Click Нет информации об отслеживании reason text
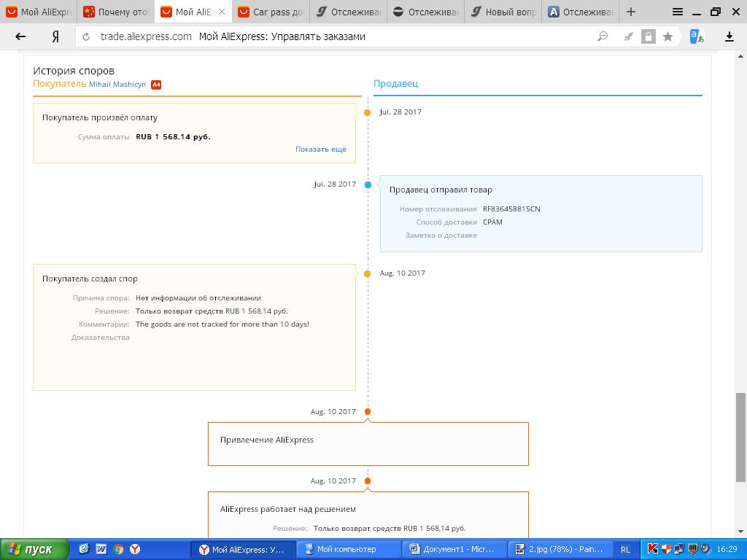 click(x=198, y=297)
